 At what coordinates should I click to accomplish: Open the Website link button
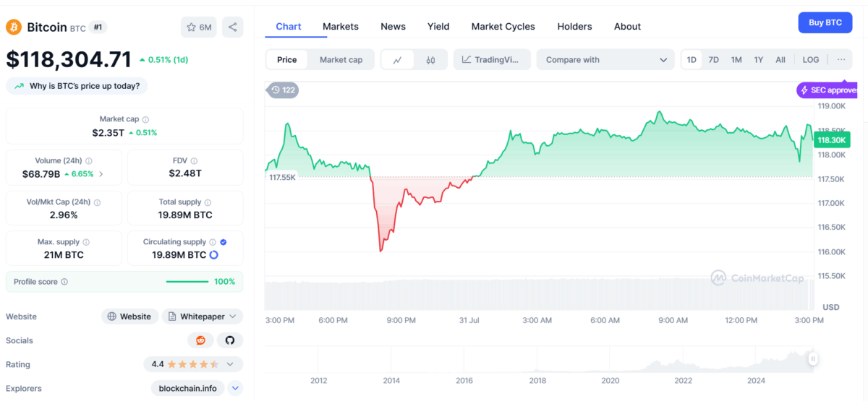pos(129,316)
